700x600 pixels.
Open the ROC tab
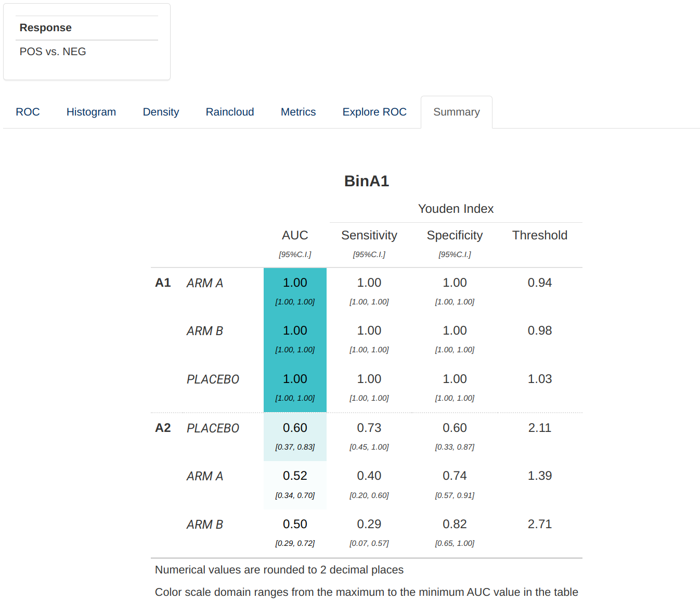pos(28,112)
